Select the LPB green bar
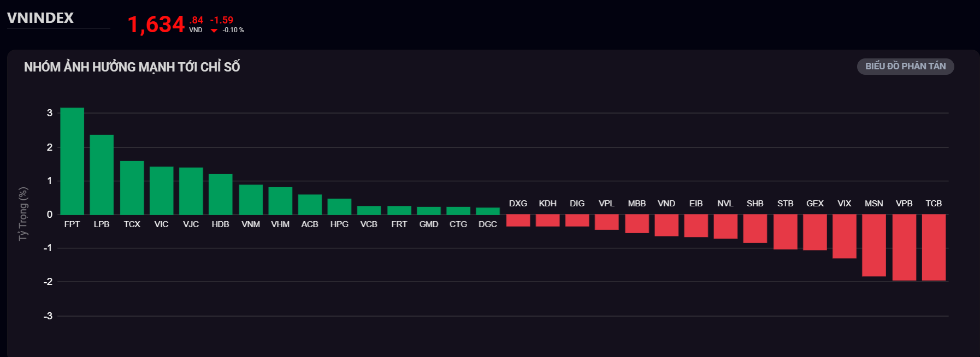The image size is (980, 357). pyautogui.click(x=102, y=175)
